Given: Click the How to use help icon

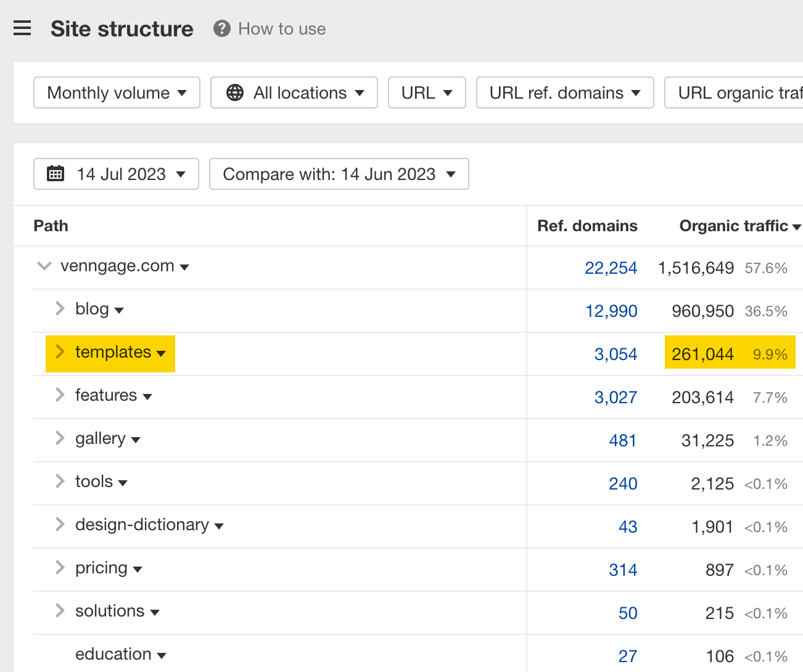Looking at the screenshot, I should click(x=220, y=28).
